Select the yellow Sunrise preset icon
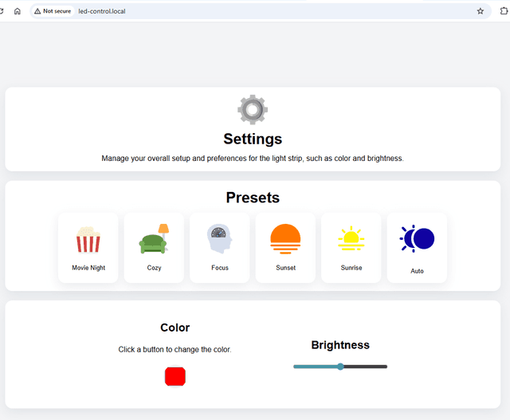Screen dimensions: 510x420 pyautogui.click(x=351, y=238)
